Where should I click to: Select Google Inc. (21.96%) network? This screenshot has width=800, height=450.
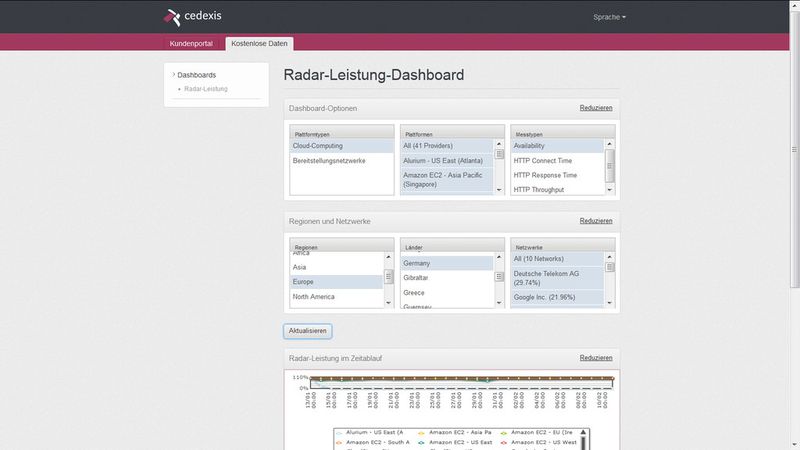coord(558,297)
